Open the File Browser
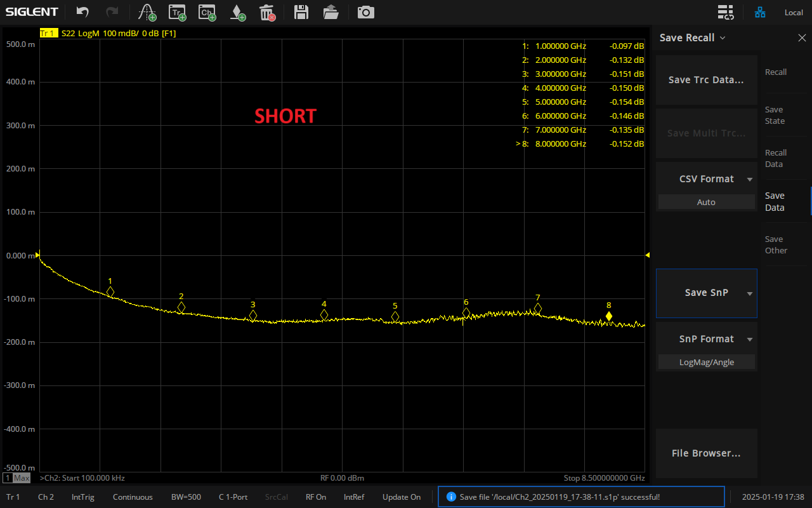812x508 pixels. [706, 453]
